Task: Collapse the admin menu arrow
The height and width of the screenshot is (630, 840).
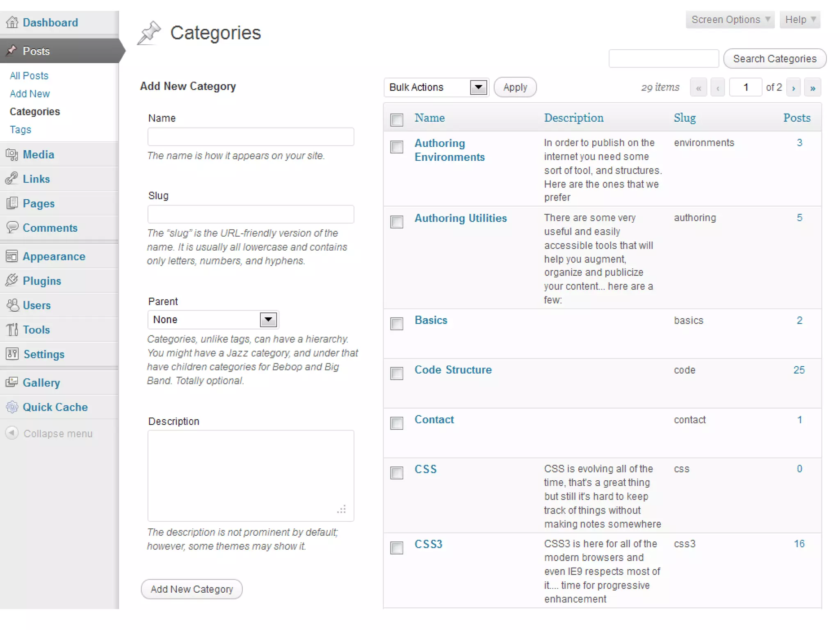Action: 12,433
